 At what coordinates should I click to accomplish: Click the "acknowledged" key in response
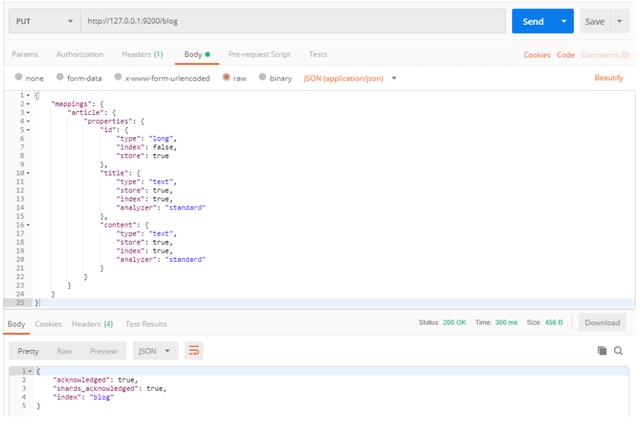(81, 380)
